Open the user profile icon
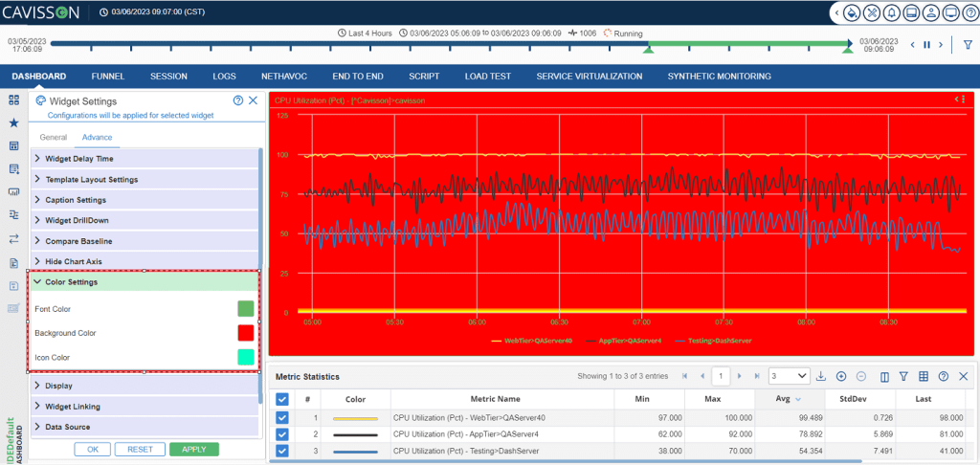 coord(930,11)
